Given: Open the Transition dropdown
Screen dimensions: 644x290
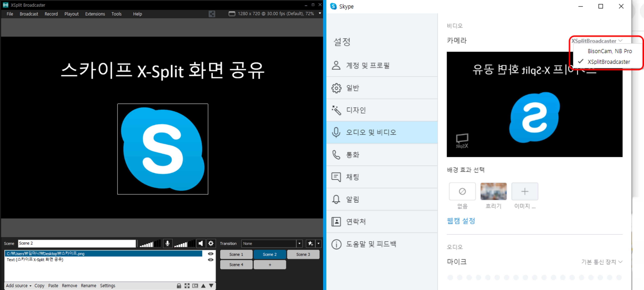Looking at the screenshot, I should click(x=299, y=243).
